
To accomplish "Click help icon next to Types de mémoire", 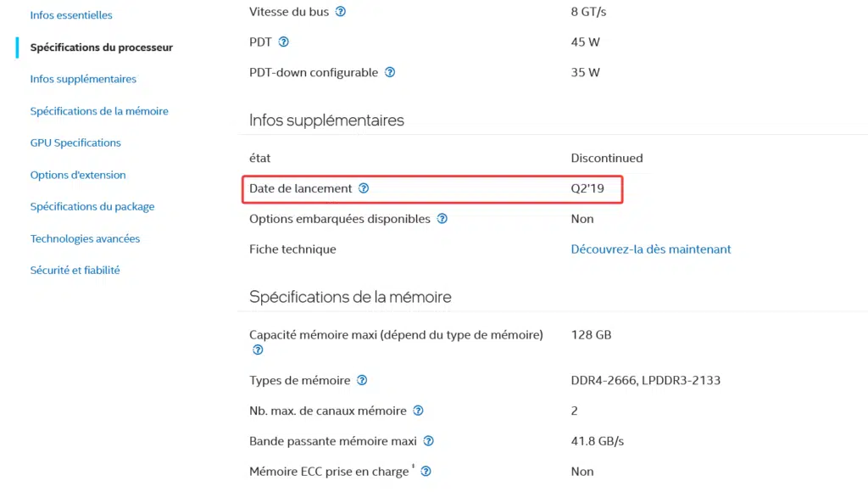I will click(x=362, y=381).
